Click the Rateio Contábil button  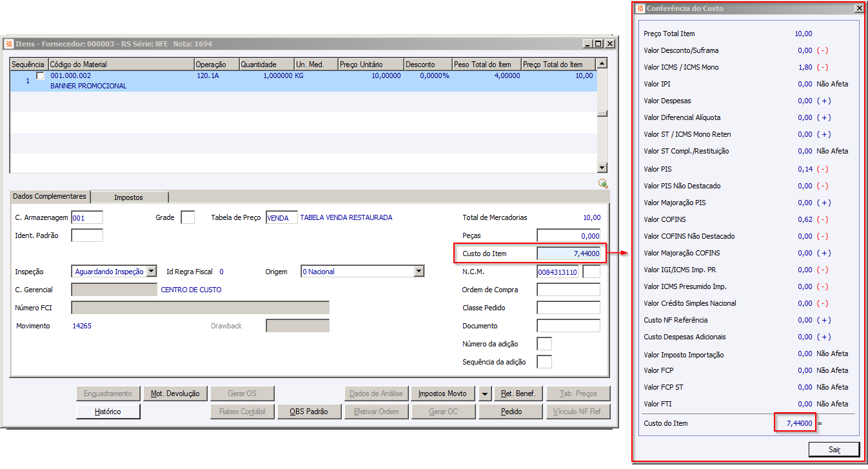242,412
